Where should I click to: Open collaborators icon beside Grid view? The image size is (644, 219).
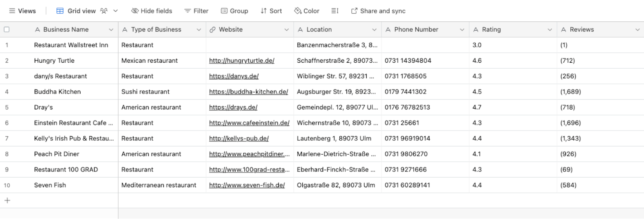pos(104,11)
